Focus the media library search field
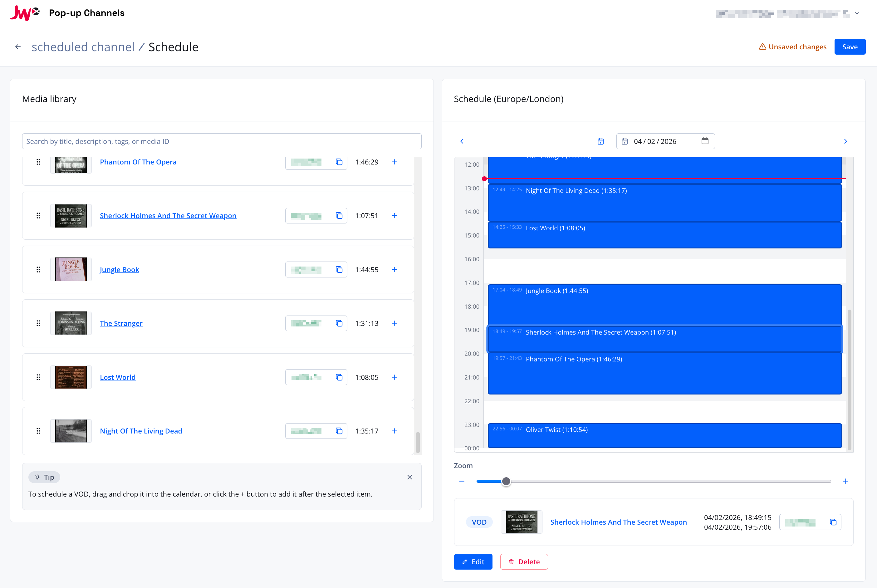This screenshot has width=877, height=588. pos(222,141)
